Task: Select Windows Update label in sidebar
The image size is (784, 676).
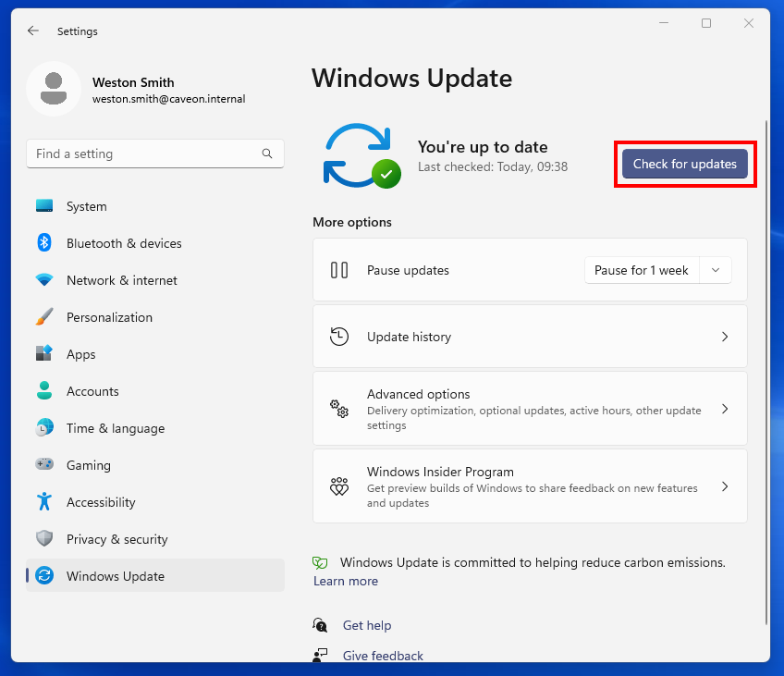Action: [x=116, y=576]
